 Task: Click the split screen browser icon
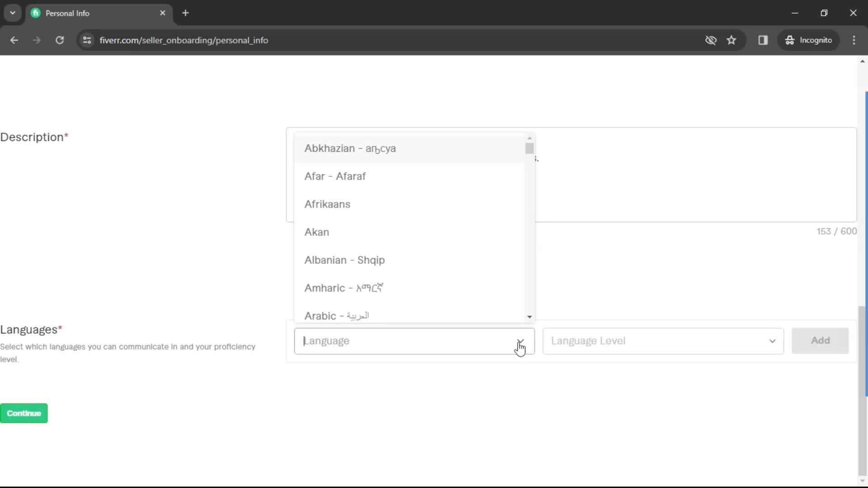click(763, 41)
